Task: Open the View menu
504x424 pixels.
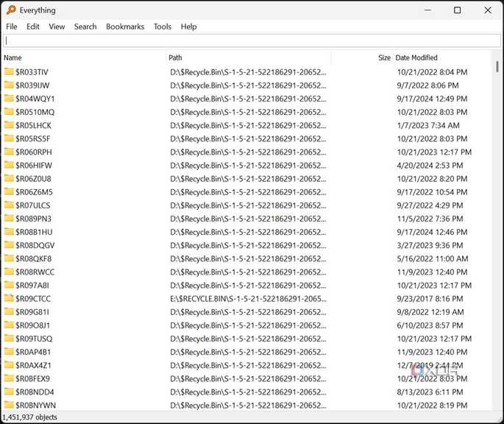Action: [x=57, y=26]
